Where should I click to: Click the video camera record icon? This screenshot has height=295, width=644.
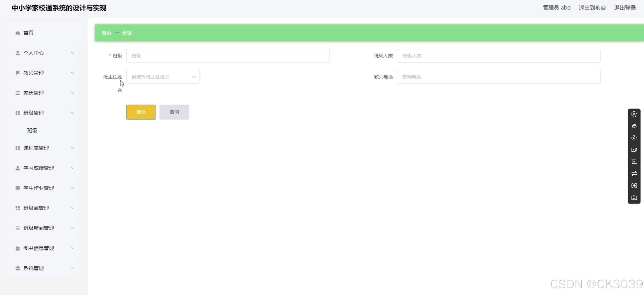pos(634,150)
